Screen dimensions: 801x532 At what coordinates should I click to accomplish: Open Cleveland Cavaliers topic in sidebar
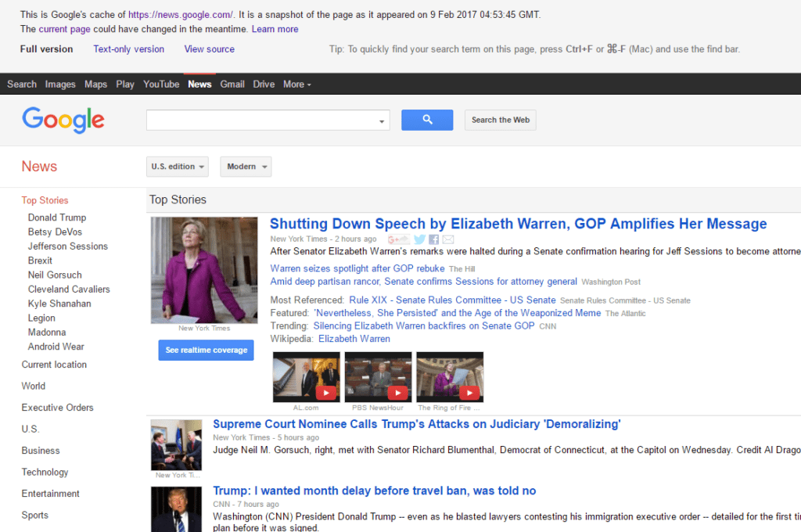tap(69, 289)
